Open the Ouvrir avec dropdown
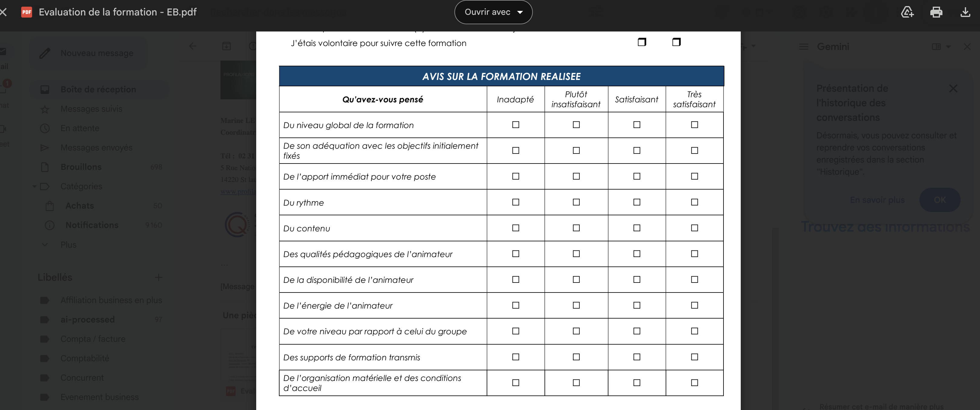The width and height of the screenshot is (980, 410). point(493,12)
